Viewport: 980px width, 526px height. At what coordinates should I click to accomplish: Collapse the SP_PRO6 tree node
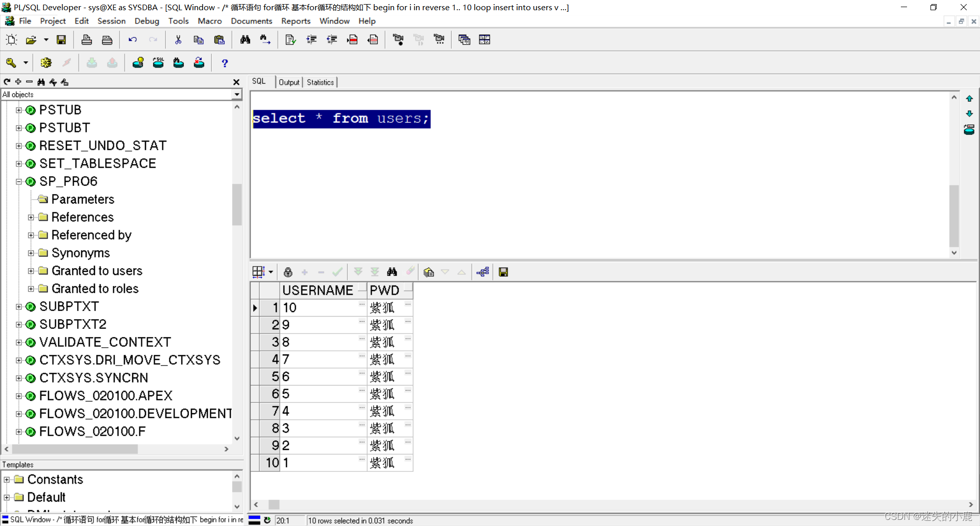coord(19,181)
